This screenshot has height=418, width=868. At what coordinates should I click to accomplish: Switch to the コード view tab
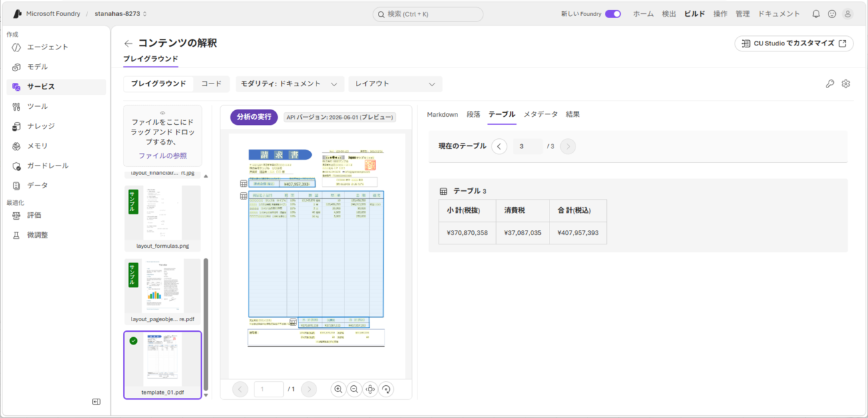(212, 84)
